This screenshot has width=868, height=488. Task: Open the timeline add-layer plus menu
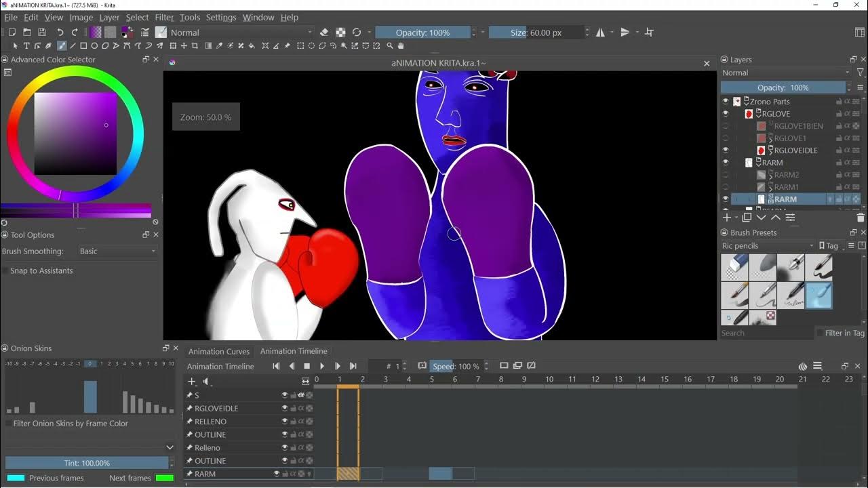(x=192, y=382)
